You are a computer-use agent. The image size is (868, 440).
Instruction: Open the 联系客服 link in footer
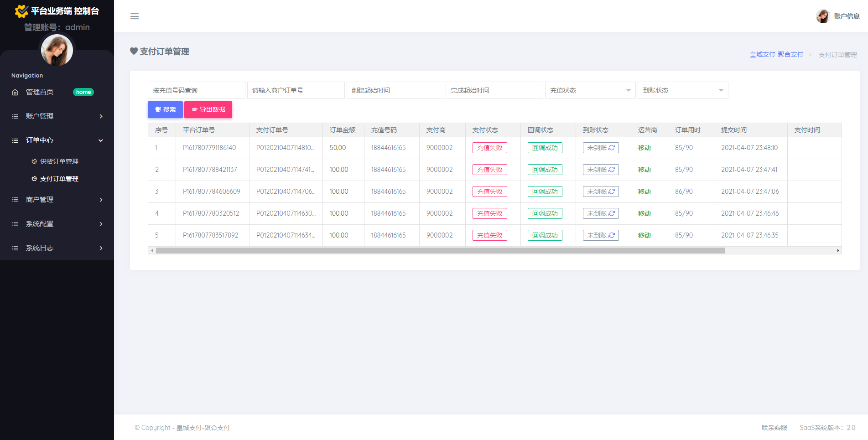774,428
